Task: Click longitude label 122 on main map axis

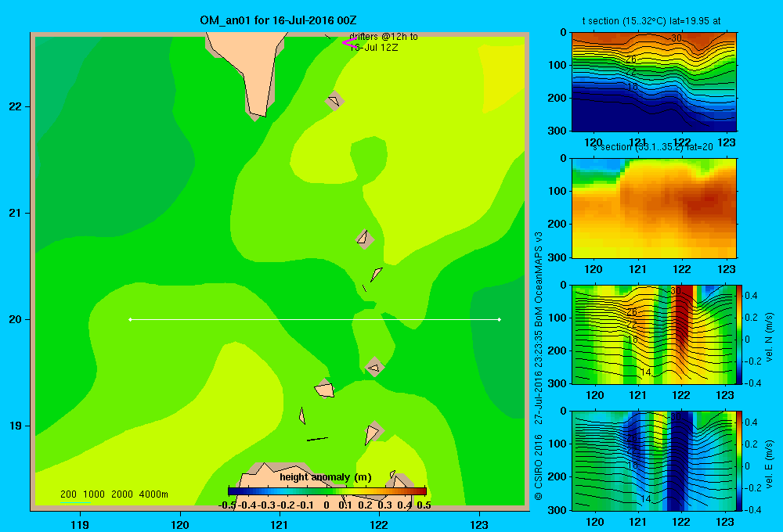Action: [379, 524]
